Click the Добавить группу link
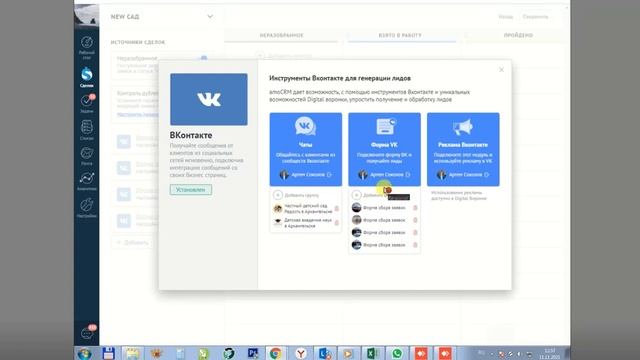Image resolution: width=640 pixels, height=360 pixels. pos(302,195)
